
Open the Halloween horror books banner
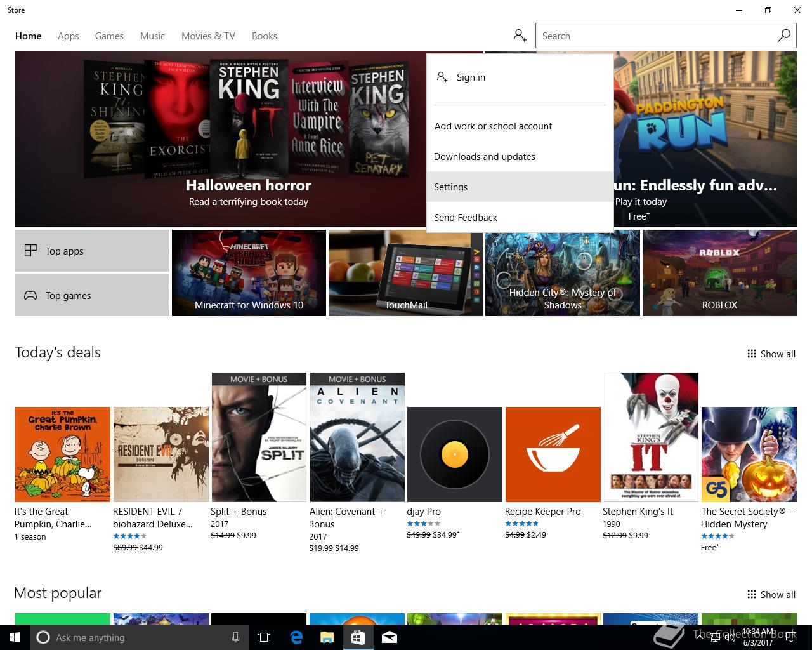(249, 139)
